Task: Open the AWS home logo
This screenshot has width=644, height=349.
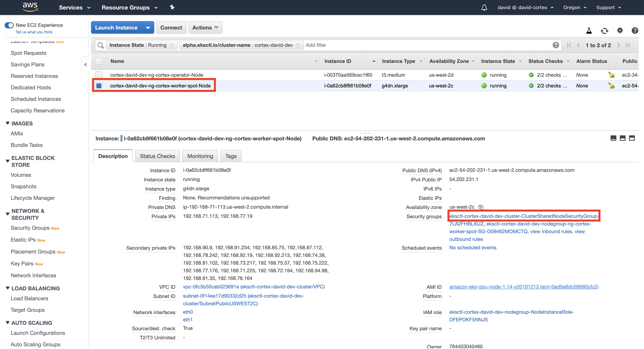Action: click(x=30, y=7)
